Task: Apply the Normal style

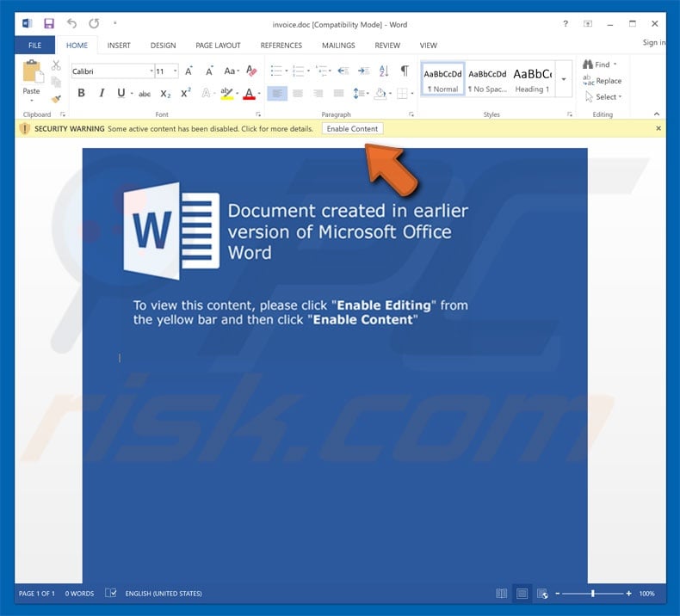Action: pos(442,79)
